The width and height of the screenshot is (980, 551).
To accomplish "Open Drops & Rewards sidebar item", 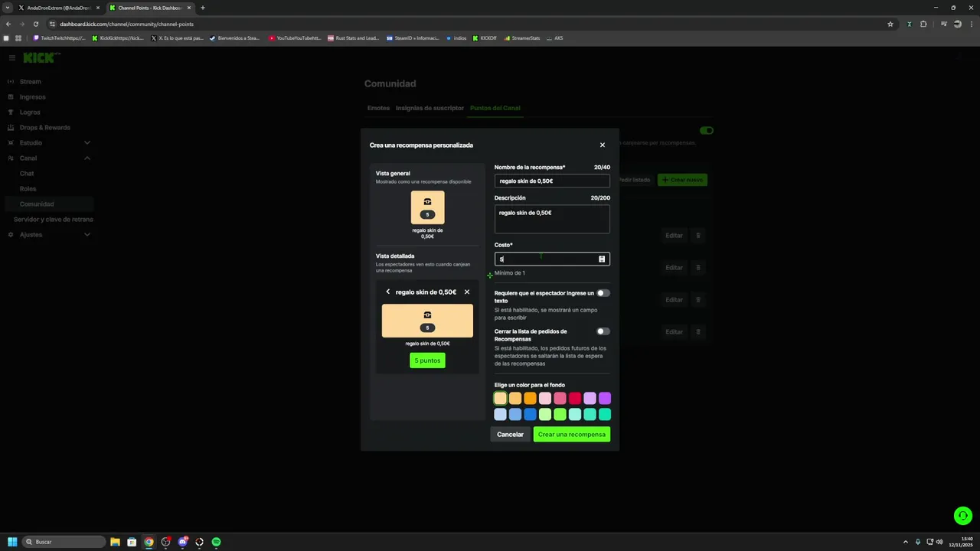I will [44, 128].
